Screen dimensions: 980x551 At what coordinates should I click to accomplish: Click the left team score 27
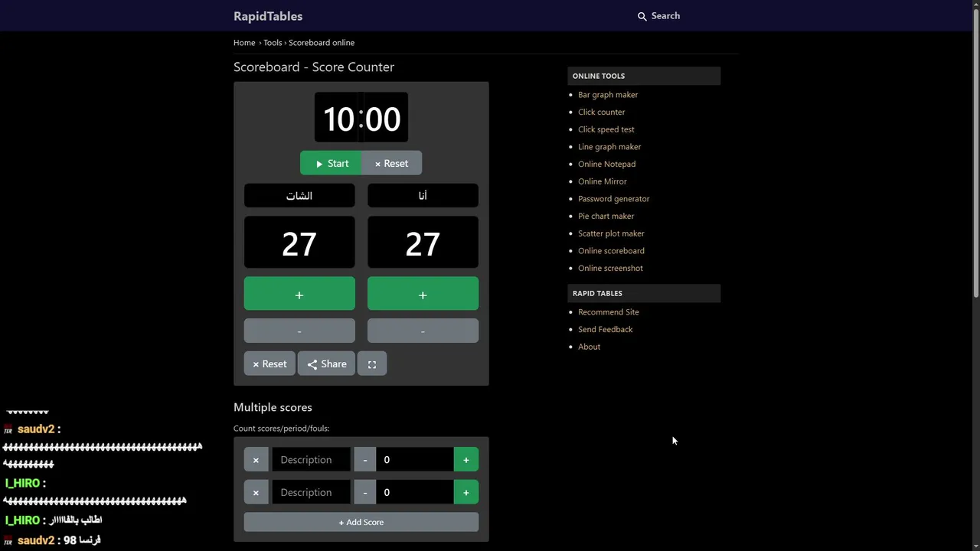pos(299,243)
